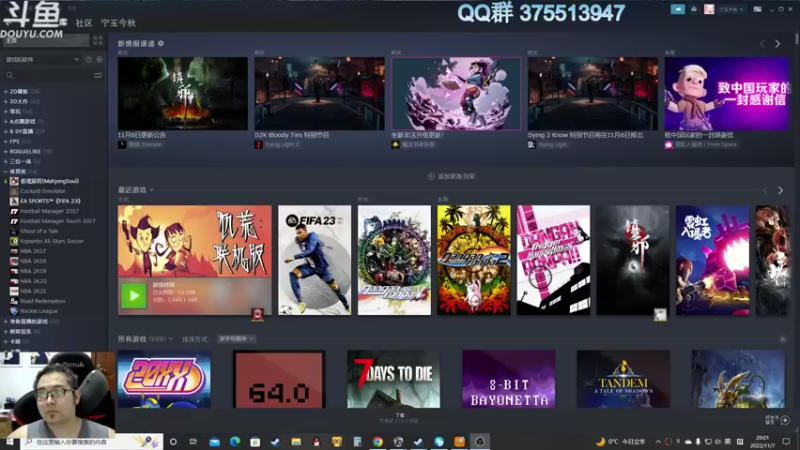Open the 7 Days to Die game tile
The height and width of the screenshot is (450, 800).
point(393,379)
